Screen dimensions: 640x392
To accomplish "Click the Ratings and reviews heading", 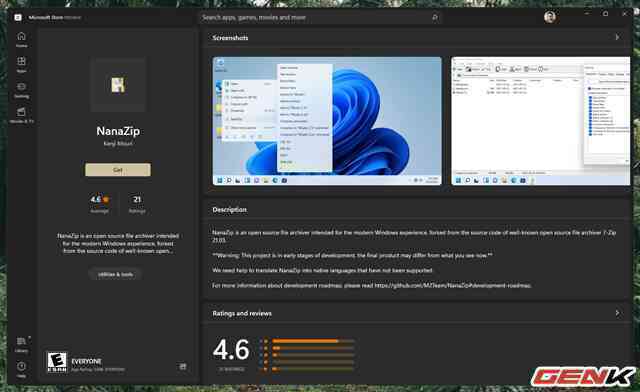I will coord(242,313).
